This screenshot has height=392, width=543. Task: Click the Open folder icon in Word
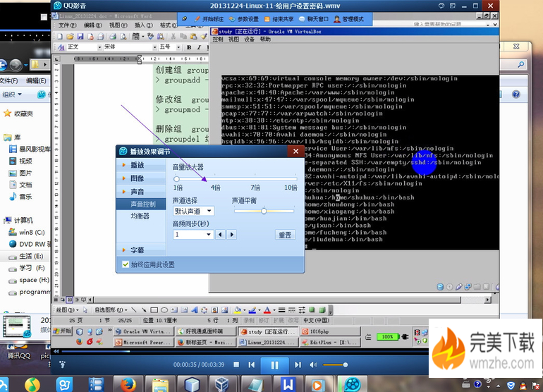[71, 36]
